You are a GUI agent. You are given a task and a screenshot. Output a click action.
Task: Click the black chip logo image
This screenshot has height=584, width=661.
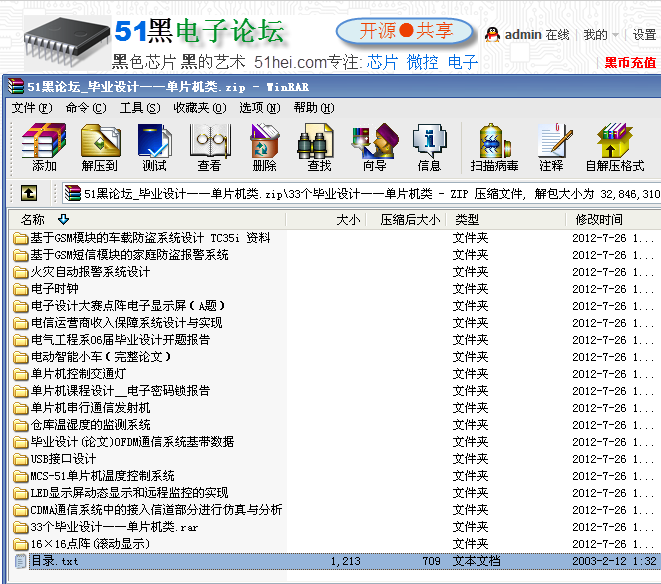coord(67,43)
